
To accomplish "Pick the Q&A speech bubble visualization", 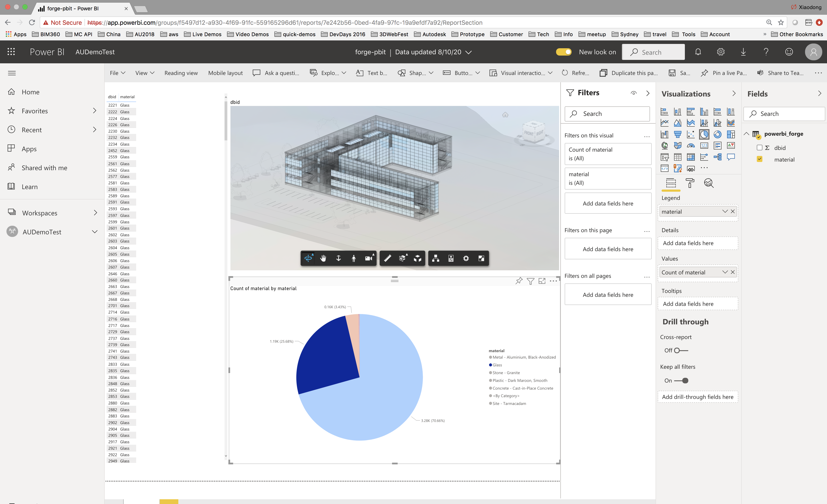I will [x=731, y=157].
